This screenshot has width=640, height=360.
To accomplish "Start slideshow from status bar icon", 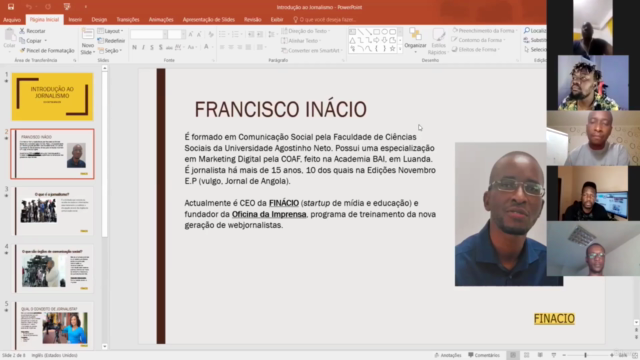I will 553,355.
